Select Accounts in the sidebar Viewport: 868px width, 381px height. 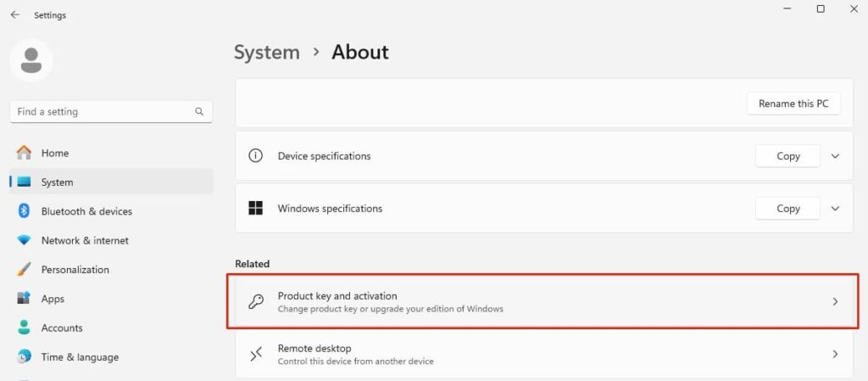(x=62, y=328)
